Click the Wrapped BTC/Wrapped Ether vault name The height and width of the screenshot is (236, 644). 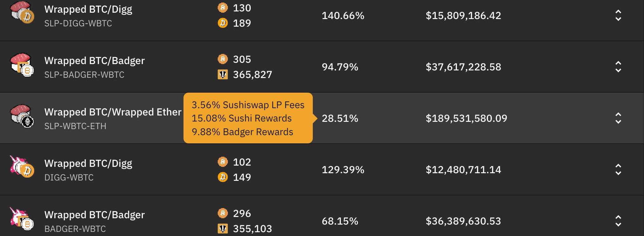(113, 112)
